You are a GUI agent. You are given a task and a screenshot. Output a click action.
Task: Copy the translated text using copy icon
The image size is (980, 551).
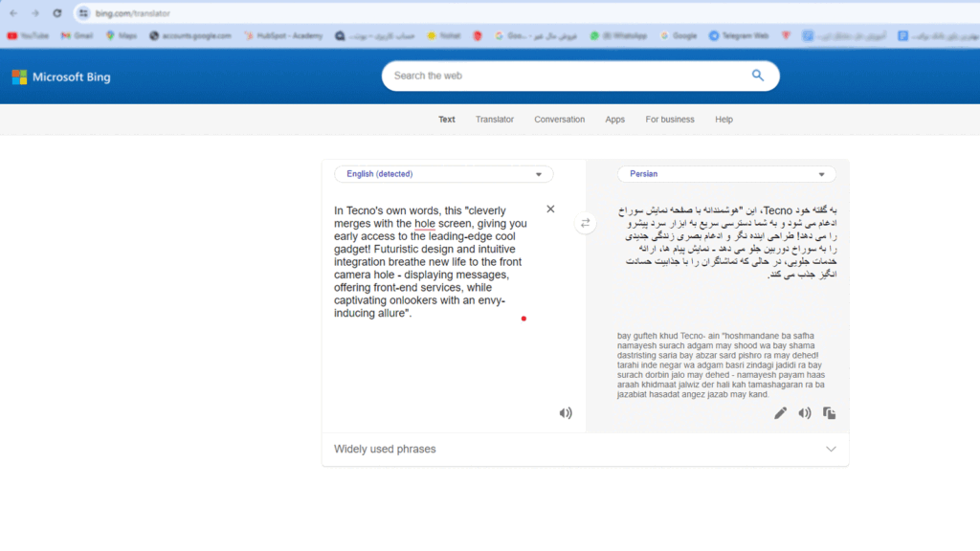829,412
